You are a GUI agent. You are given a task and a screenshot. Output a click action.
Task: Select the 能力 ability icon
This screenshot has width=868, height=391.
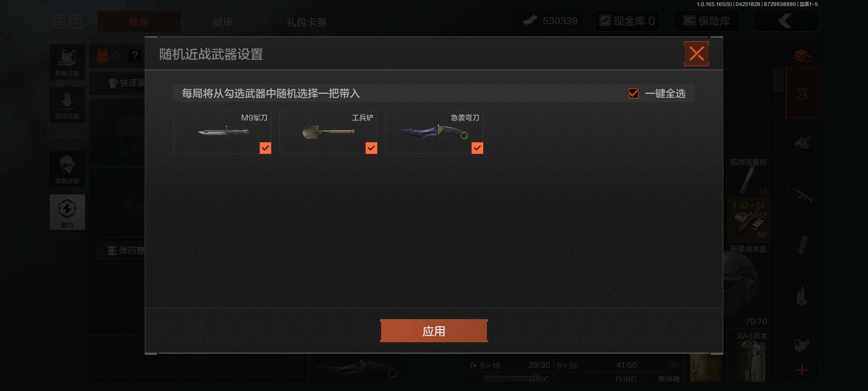[67, 212]
